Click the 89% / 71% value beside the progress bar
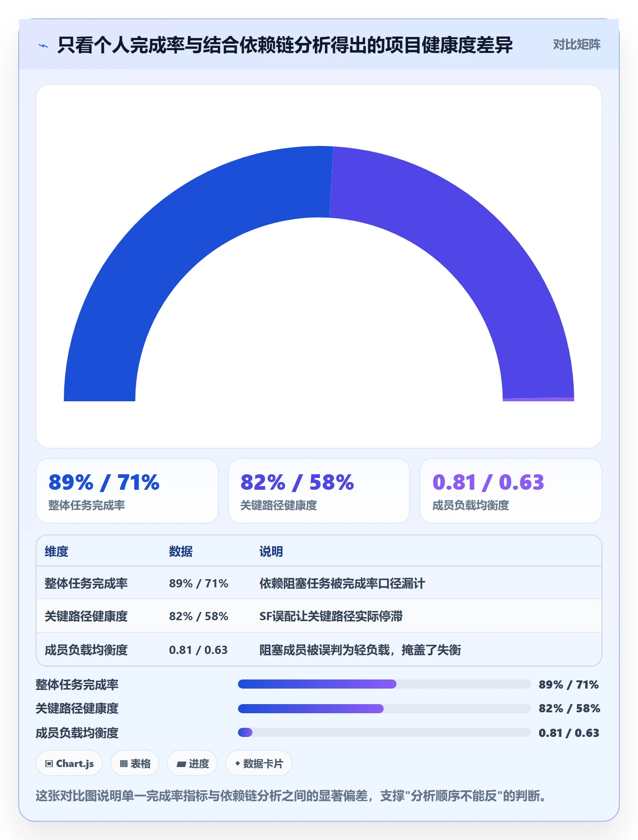638x840 pixels. click(x=569, y=684)
